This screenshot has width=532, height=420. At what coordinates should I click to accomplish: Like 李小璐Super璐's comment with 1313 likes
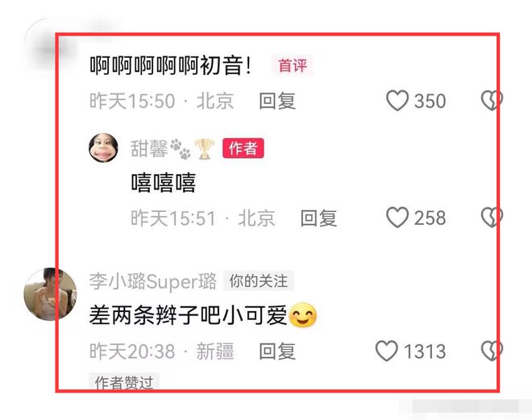386,351
